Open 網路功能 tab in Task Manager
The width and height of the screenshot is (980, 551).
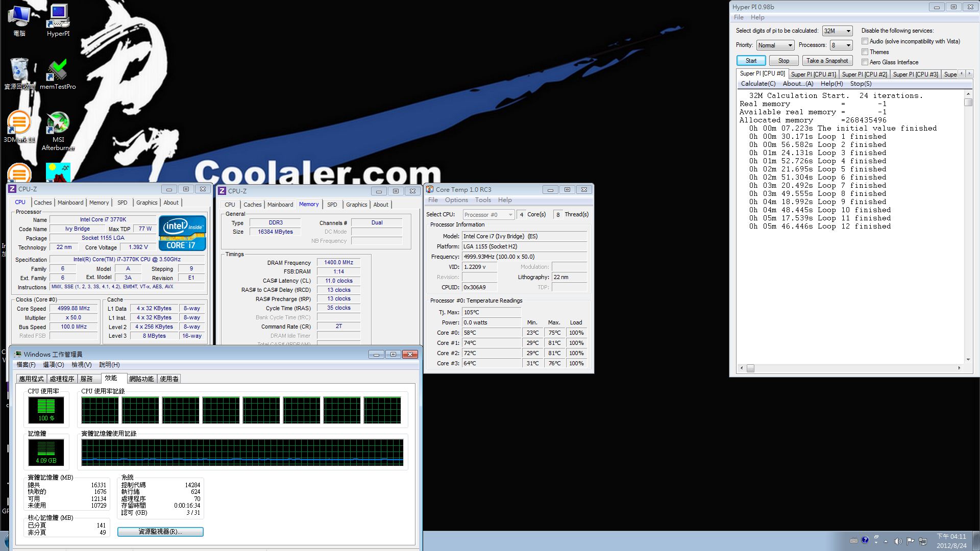tap(141, 379)
